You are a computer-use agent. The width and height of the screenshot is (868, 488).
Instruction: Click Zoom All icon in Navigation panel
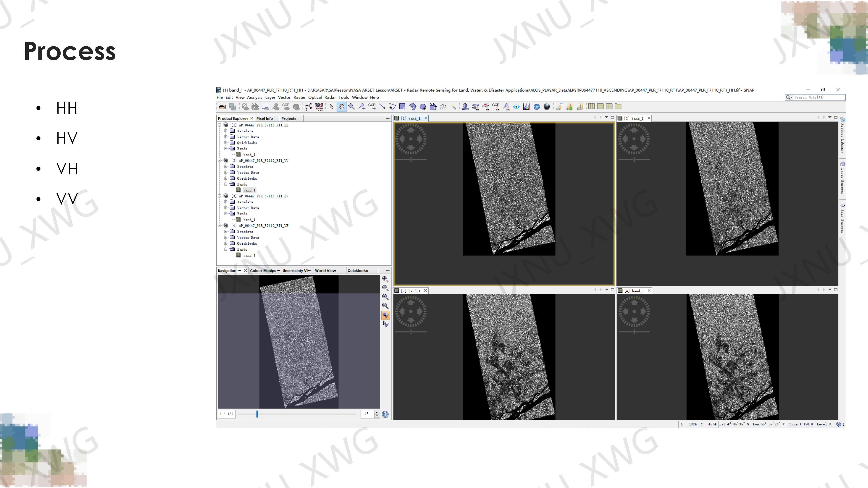point(385,306)
